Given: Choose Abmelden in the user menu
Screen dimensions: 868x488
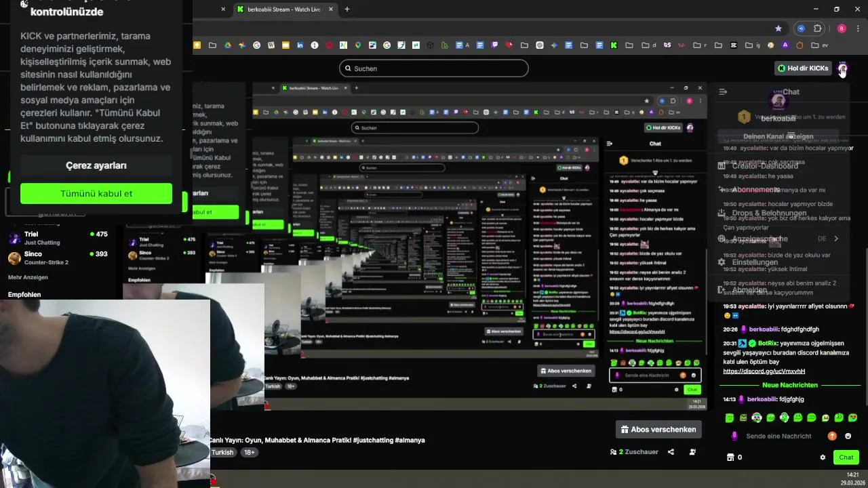Looking at the screenshot, I should pyautogui.click(x=749, y=290).
